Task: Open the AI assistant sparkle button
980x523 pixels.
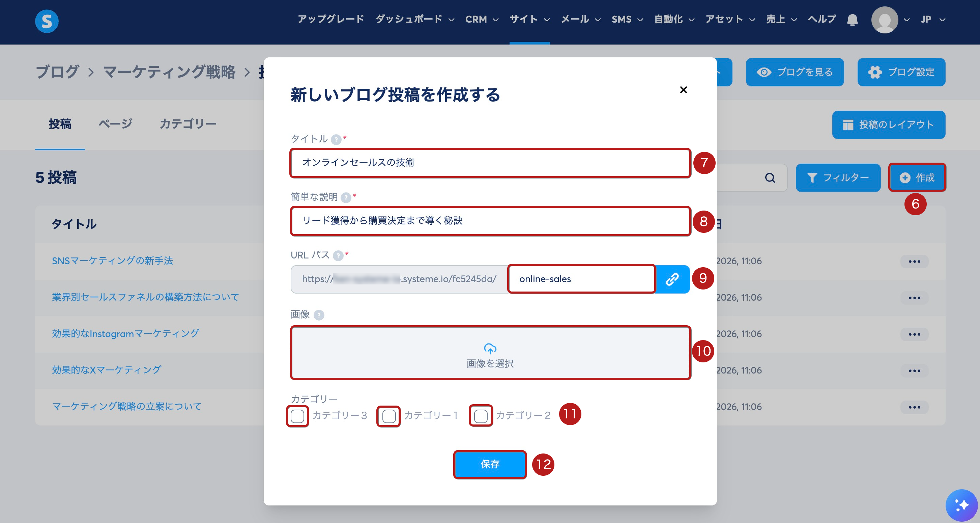Action: pos(961,505)
